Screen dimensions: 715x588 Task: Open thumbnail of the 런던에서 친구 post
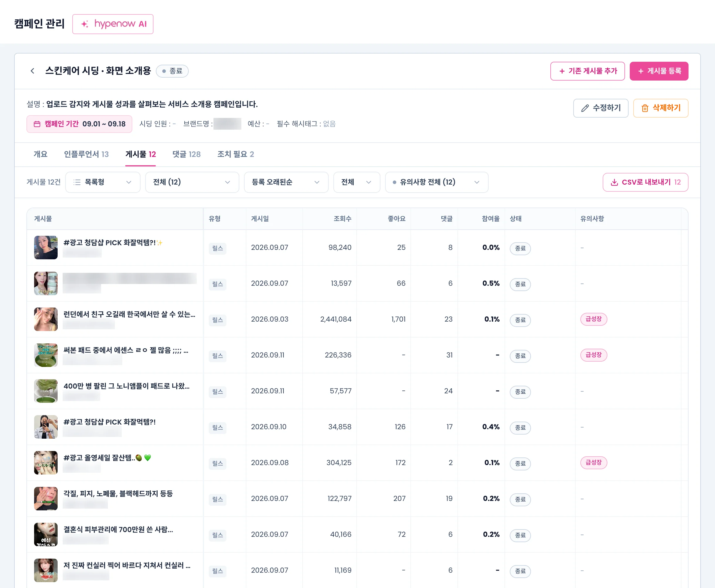point(46,319)
